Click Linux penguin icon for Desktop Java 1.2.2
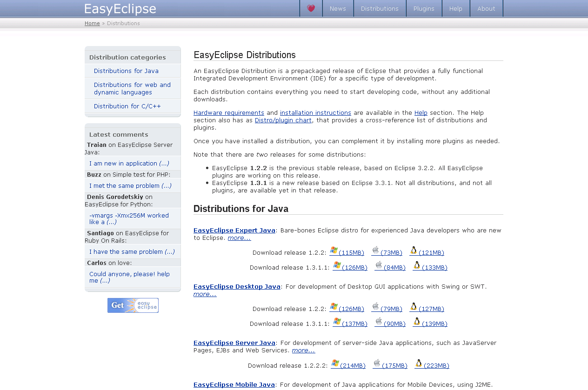588x390 pixels. tap(414, 307)
